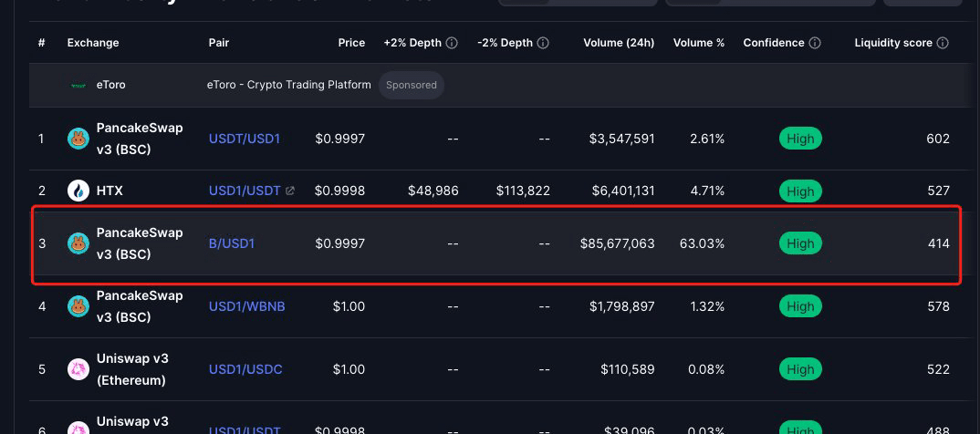This screenshot has height=434, width=980.
Task: Click the $3,547,591 volume value
Action: coord(622,139)
